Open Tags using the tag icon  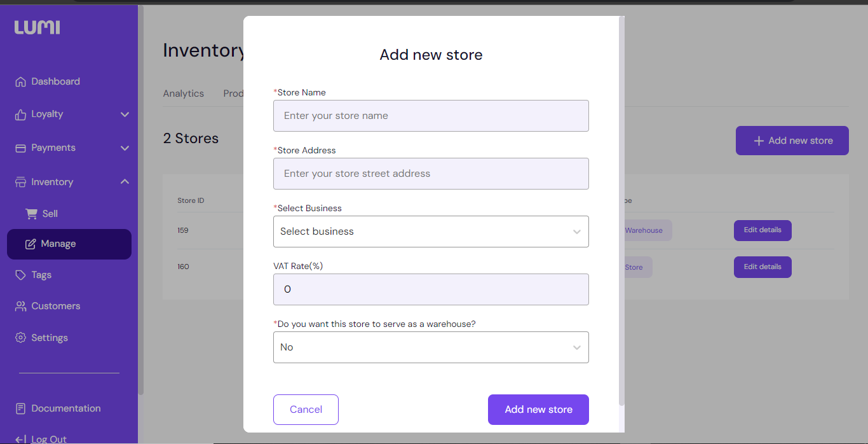[21, 275]
